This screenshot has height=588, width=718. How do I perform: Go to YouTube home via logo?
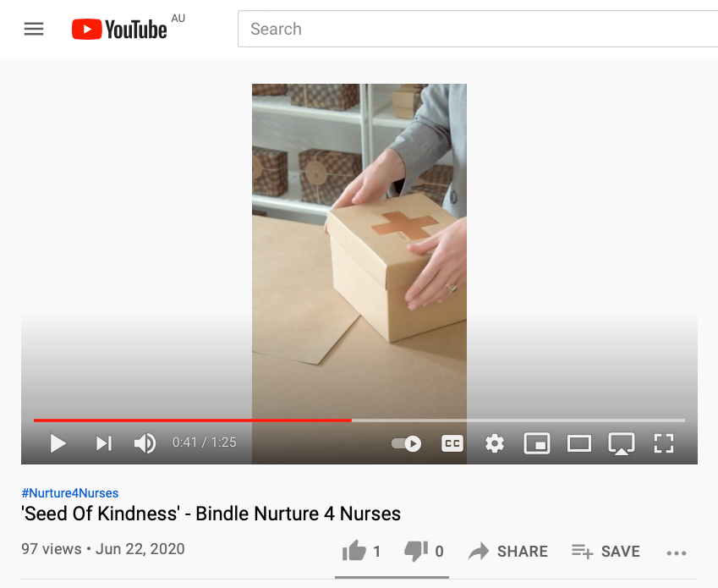[x=119, y=29]
